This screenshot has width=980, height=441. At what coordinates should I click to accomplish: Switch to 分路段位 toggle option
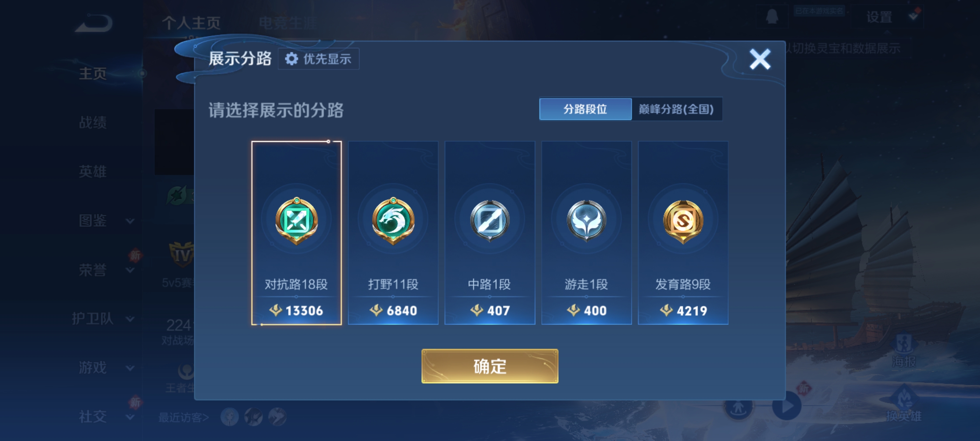(x=585, y=109)
